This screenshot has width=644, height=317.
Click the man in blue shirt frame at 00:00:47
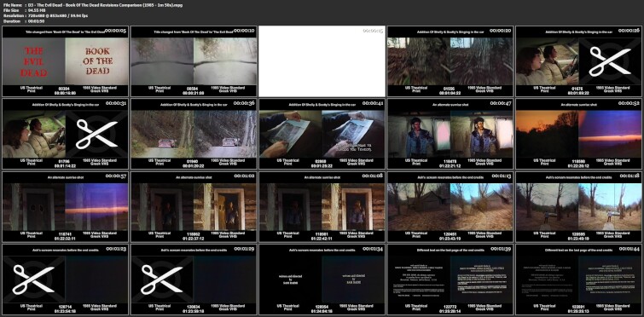pos(450,134)
